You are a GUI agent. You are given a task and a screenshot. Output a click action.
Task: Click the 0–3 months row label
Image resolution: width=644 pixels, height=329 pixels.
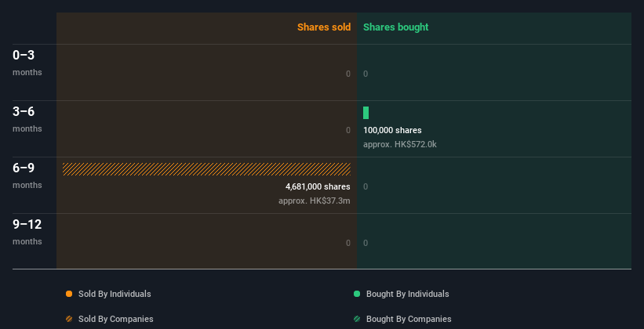(27, 63)
